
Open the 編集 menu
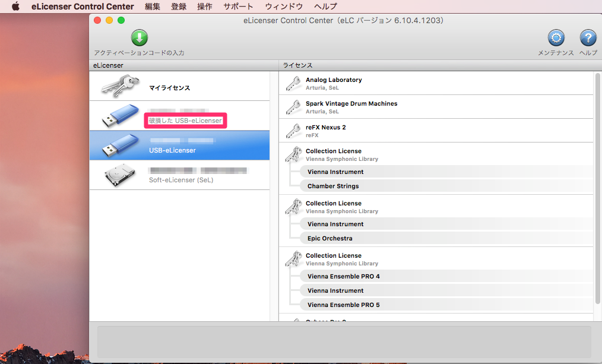153,7
